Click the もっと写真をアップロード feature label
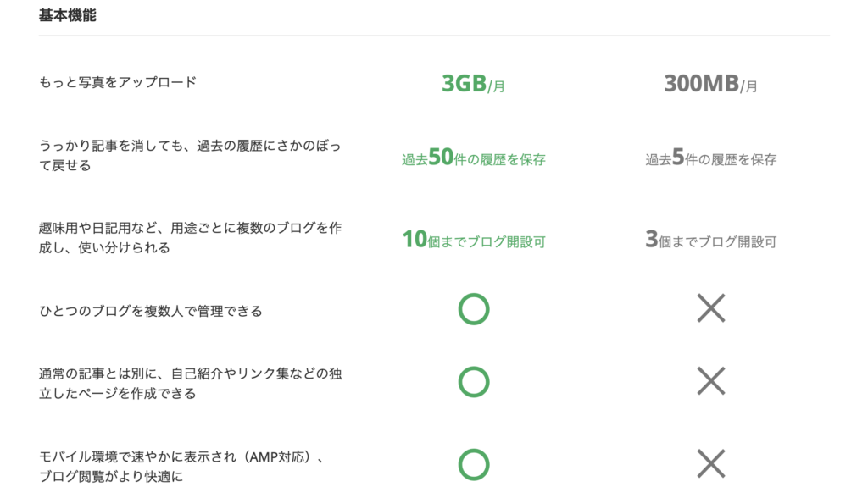 (x=118, y=82)
